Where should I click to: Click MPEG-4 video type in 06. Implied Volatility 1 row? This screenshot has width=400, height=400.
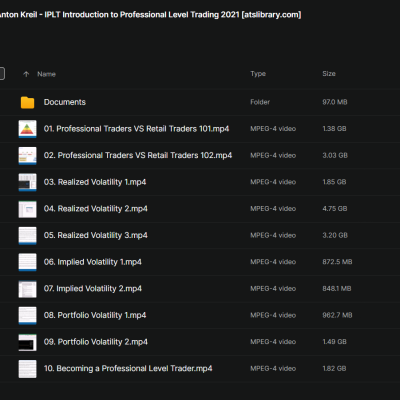(273, 262)
